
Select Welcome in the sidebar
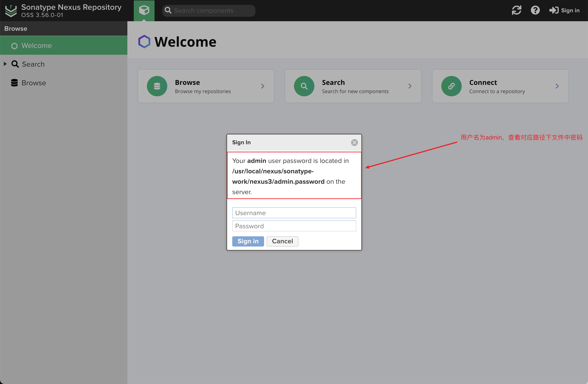(64, 45)
